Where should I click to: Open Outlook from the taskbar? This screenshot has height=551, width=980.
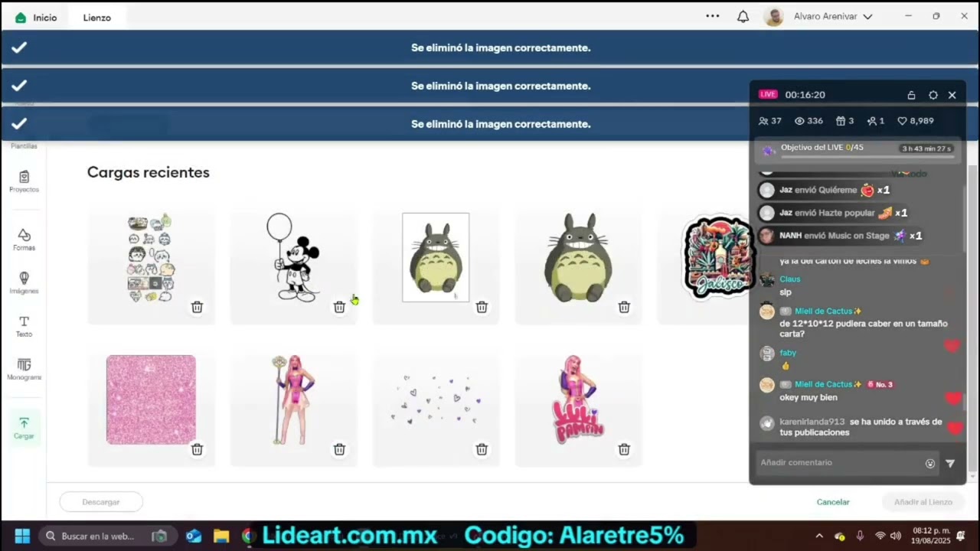click(194, 536)
